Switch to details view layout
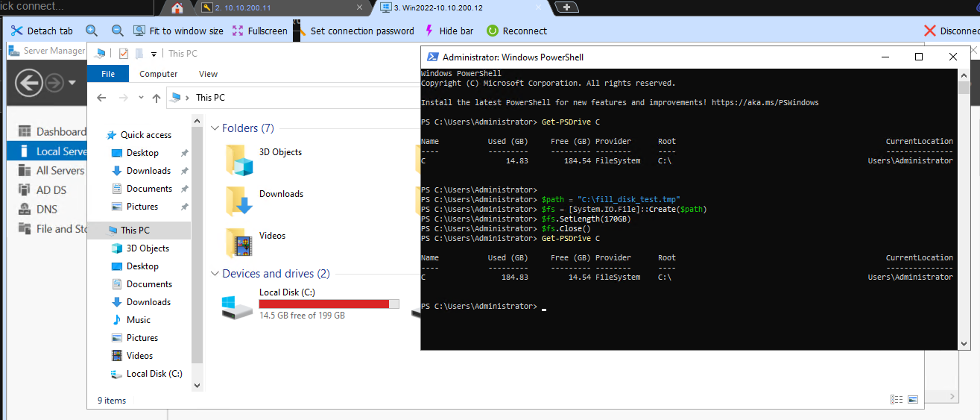The image size is (980, 420). point(897,400)
